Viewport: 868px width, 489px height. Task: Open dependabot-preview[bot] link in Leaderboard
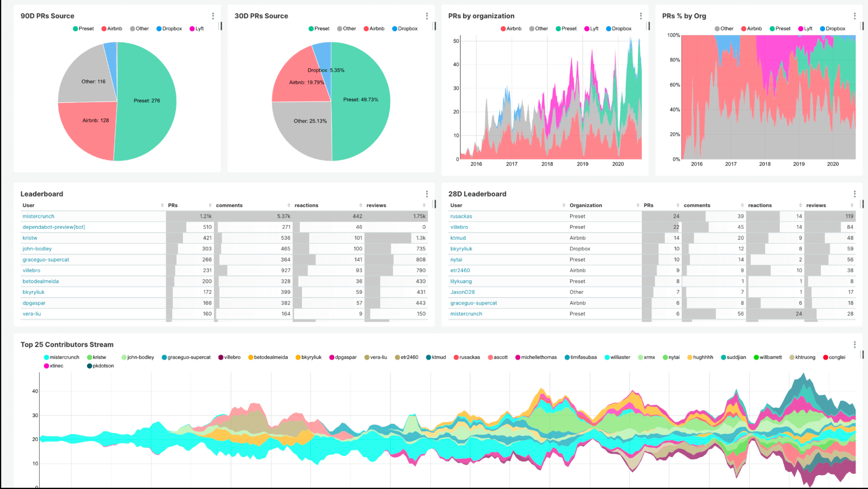[x=54, y=227]
